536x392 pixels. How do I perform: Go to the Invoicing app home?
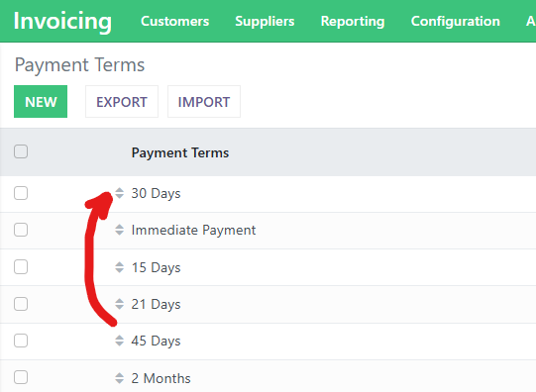click(62, 21)
